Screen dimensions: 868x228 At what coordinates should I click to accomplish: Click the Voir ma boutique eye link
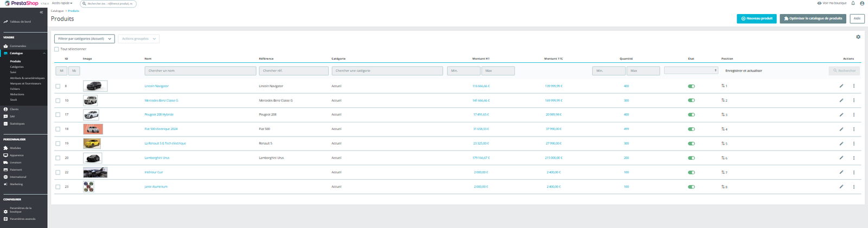(832, 3)
